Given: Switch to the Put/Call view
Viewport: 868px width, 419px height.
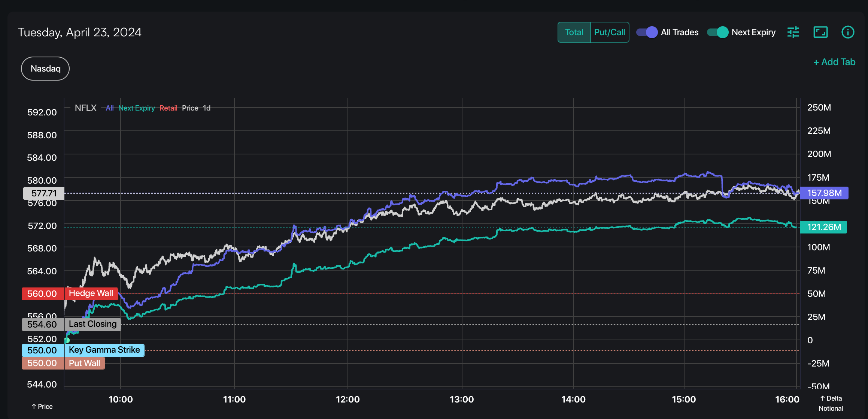Looking at the screenshot, I should [x=610, y=32].
